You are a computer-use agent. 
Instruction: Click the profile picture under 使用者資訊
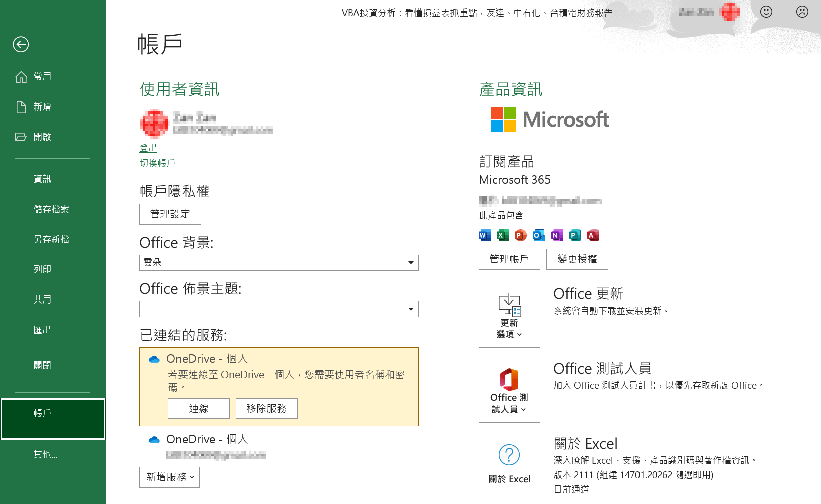(154, 123)
